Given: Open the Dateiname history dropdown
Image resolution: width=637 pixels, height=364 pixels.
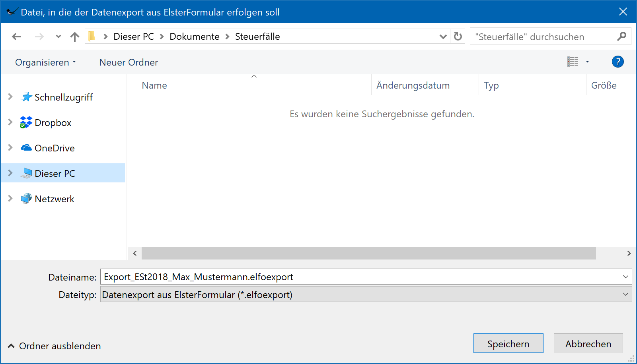Looking at the screenshot, I should point(625,277).
